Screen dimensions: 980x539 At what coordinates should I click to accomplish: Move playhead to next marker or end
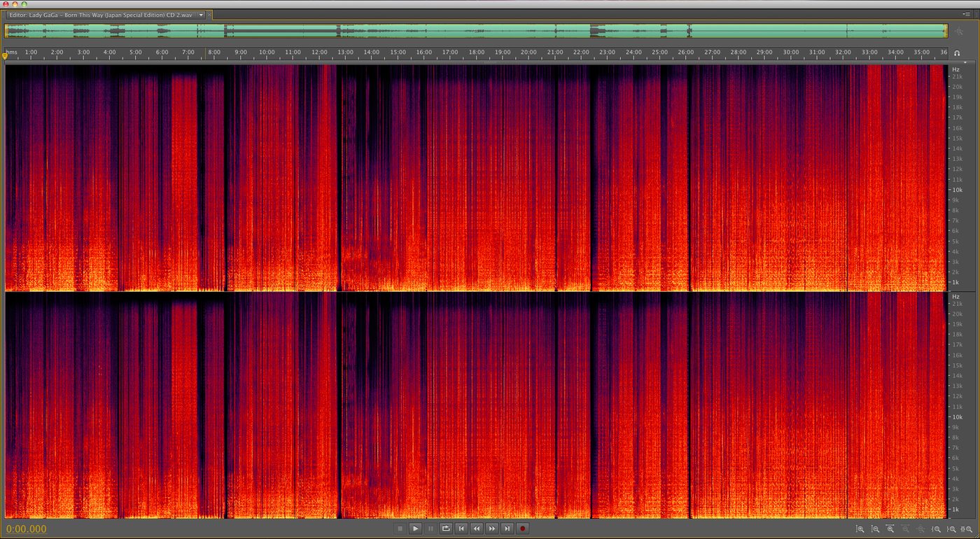click(x=507, y=528)
